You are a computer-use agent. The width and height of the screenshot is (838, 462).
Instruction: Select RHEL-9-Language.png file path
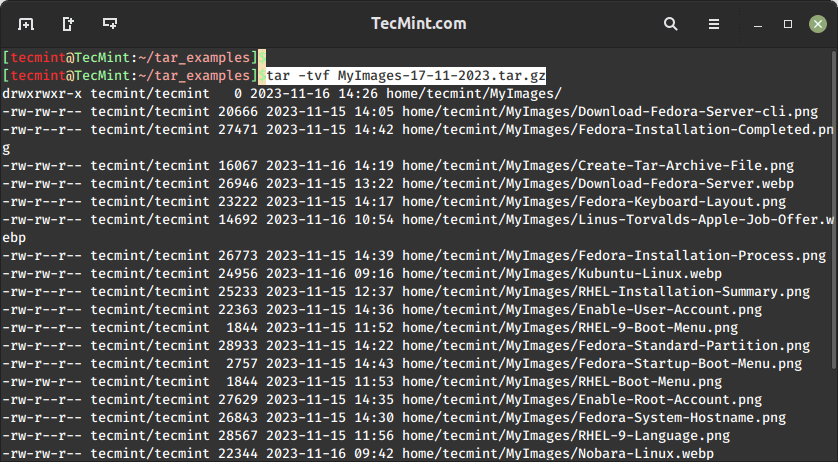566,436
